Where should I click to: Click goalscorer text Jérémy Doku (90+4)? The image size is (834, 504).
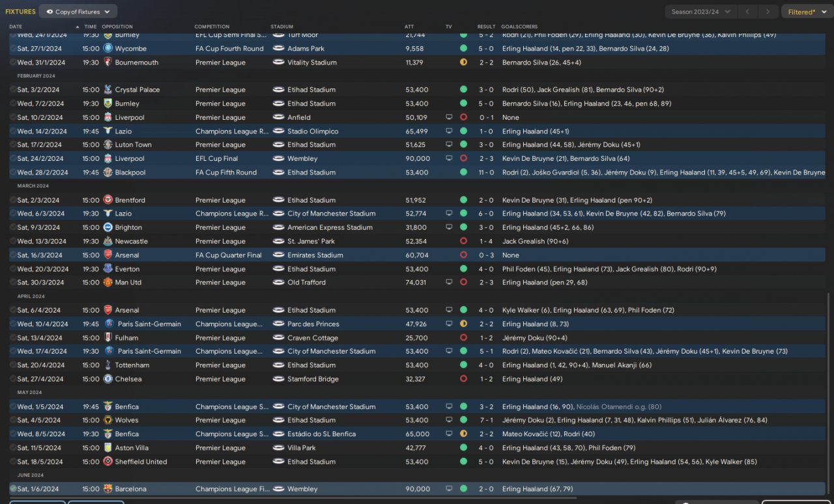click(x=534, y=338)
